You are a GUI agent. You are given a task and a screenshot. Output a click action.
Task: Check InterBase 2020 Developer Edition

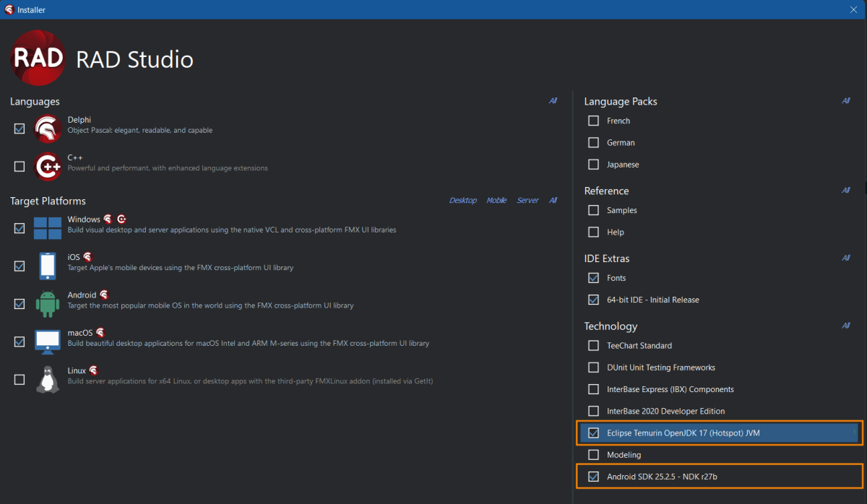click(594, 411)
